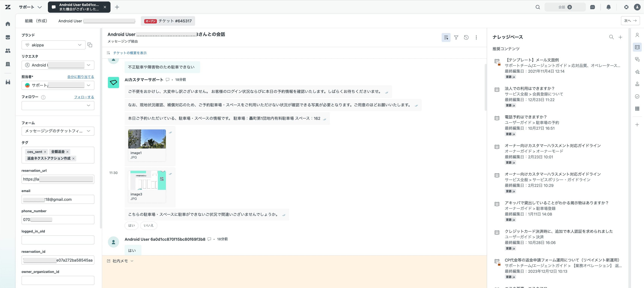Open the Organizations building icon in sidebar
Image resolution: width=644 pixels, height=288 pixels.
pos(8,64)
